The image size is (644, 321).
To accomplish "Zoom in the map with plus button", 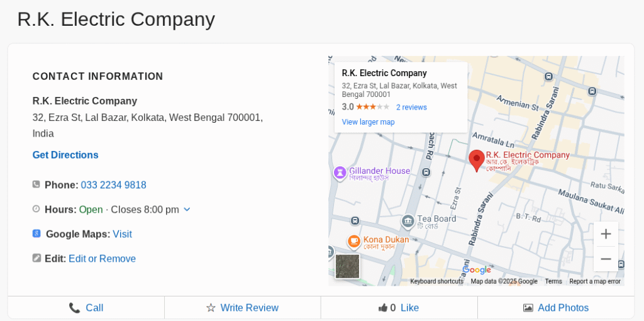I will [606, 234].
